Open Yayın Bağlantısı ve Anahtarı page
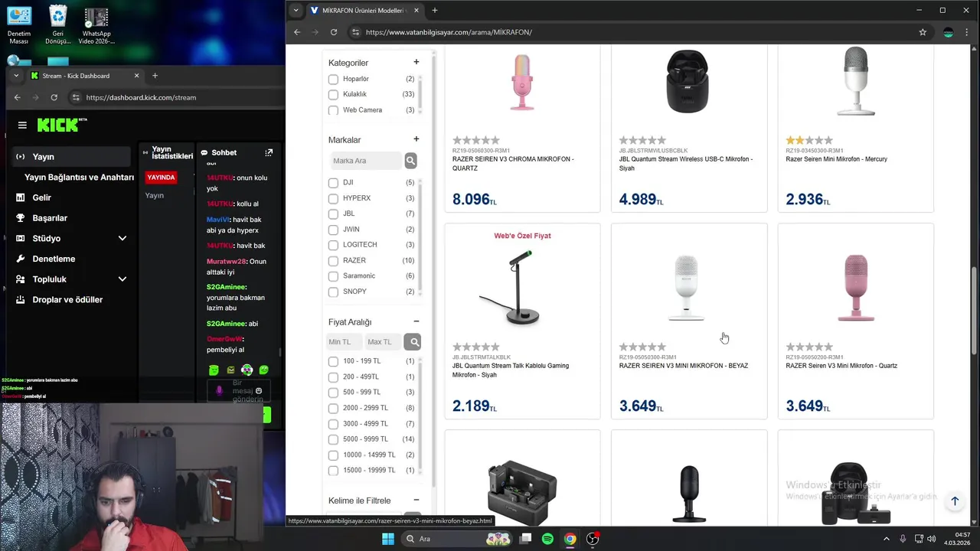The image size is (980, 551). point(79,177)
